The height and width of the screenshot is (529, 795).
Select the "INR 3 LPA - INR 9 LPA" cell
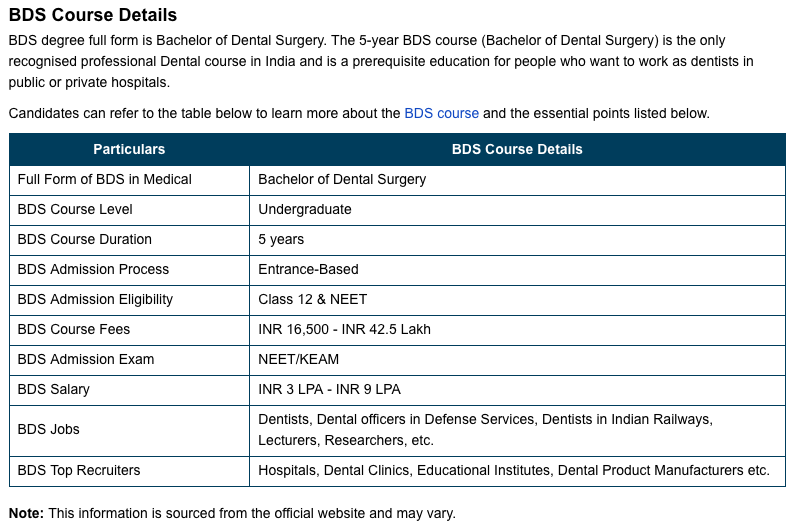[329, 389]
